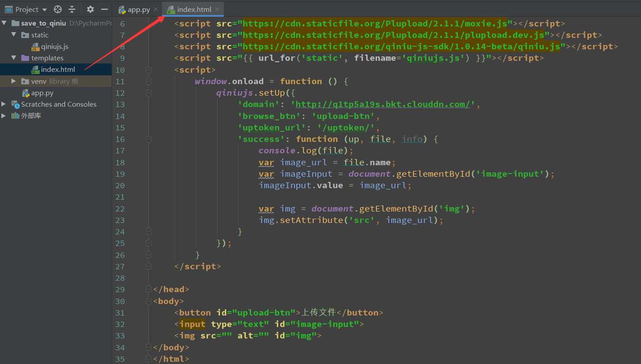Click the qiniujs.js JavaScript file icon
The height and width of the screenshot is (364, 641).
(35, 47)
